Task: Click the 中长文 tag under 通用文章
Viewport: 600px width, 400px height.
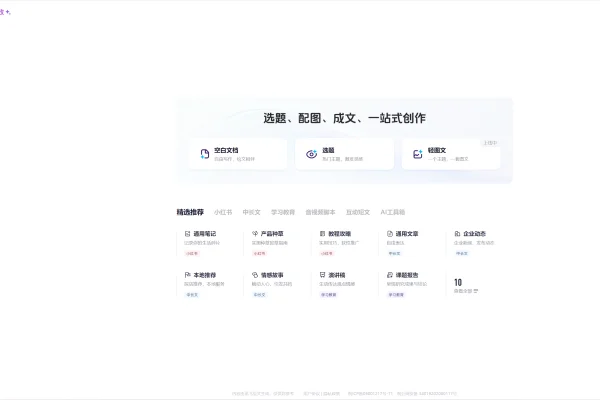Action: click(394, 253)
